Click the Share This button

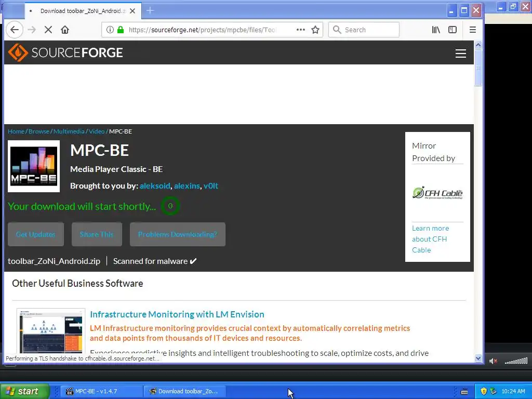coord(97,234)
